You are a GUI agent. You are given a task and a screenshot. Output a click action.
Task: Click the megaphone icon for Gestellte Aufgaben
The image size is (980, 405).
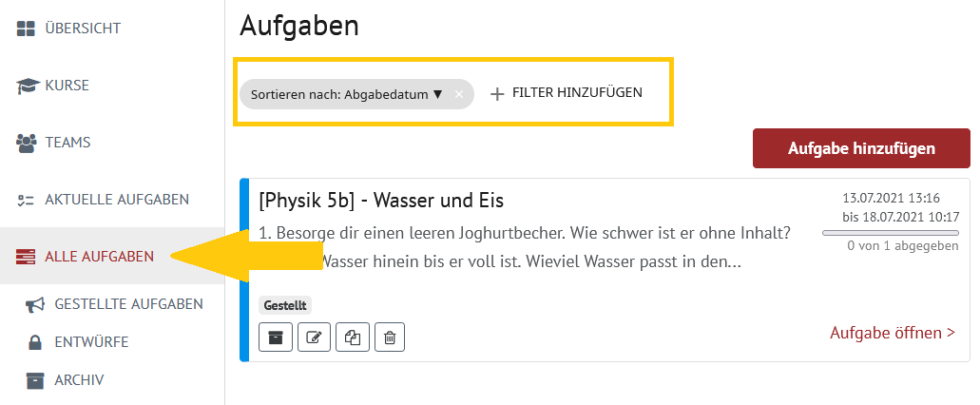click(35, 304)
